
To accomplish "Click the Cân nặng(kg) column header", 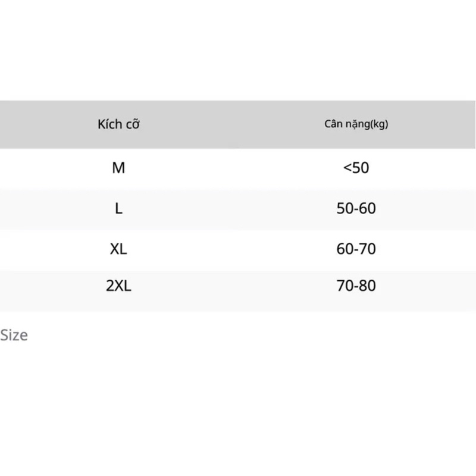I will (356, 125).
